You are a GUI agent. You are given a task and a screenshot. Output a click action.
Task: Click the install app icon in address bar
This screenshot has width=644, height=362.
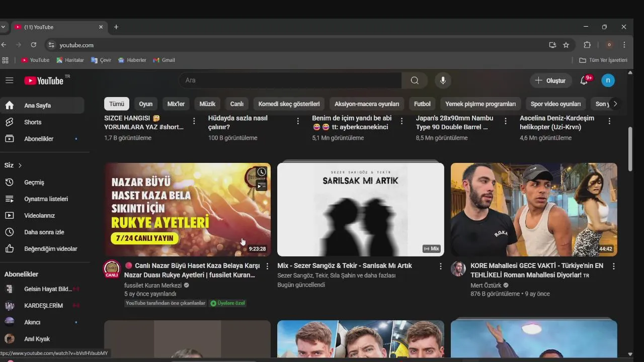click(552, 45)
